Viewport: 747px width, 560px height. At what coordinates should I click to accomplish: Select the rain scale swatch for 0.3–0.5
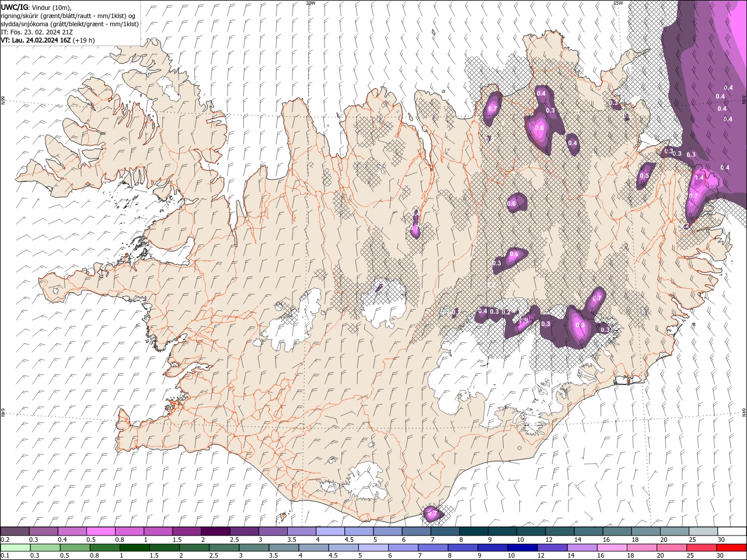point(46,548)
